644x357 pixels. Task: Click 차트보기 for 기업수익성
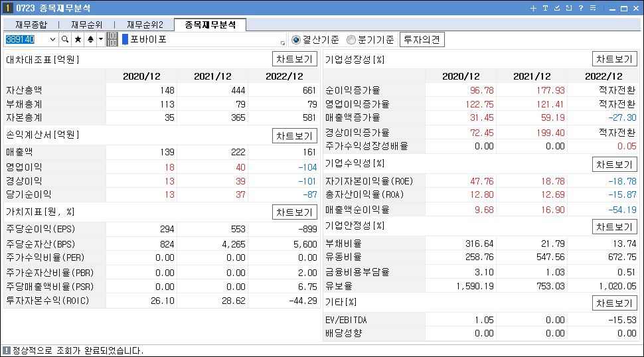point(614,165)
